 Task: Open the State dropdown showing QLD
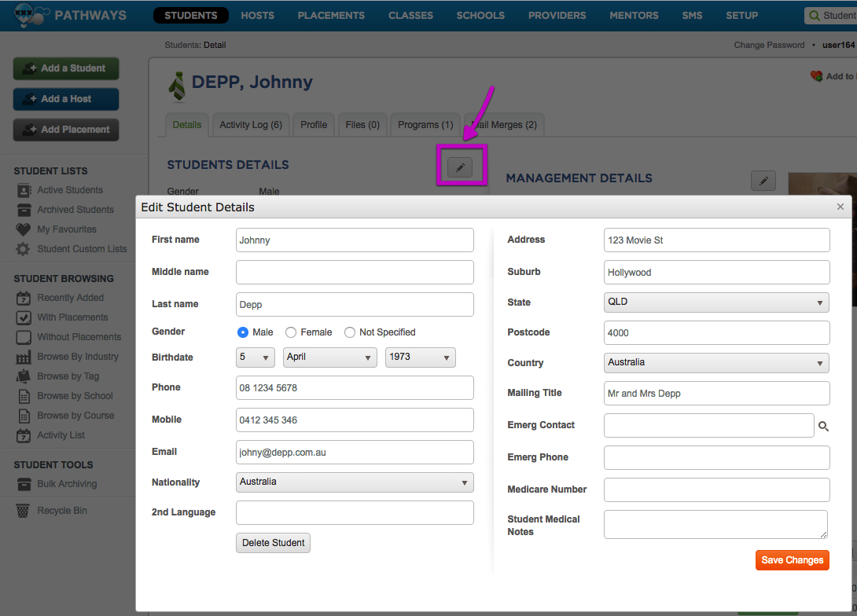(716, 302)
